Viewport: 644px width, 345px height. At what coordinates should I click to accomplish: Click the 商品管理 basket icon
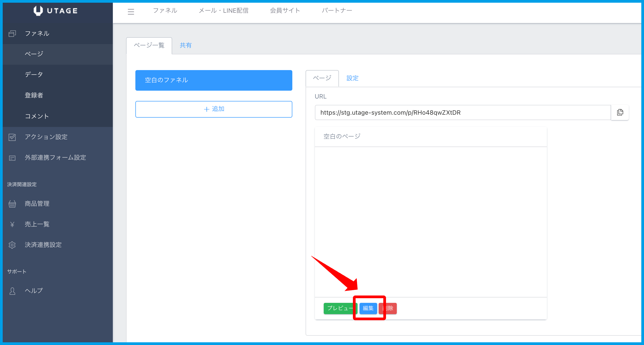click(x=12, y=204)
